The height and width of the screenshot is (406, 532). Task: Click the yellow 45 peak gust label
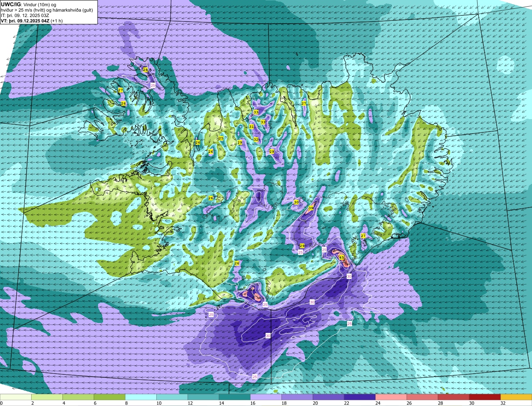(x=342, y=258)
